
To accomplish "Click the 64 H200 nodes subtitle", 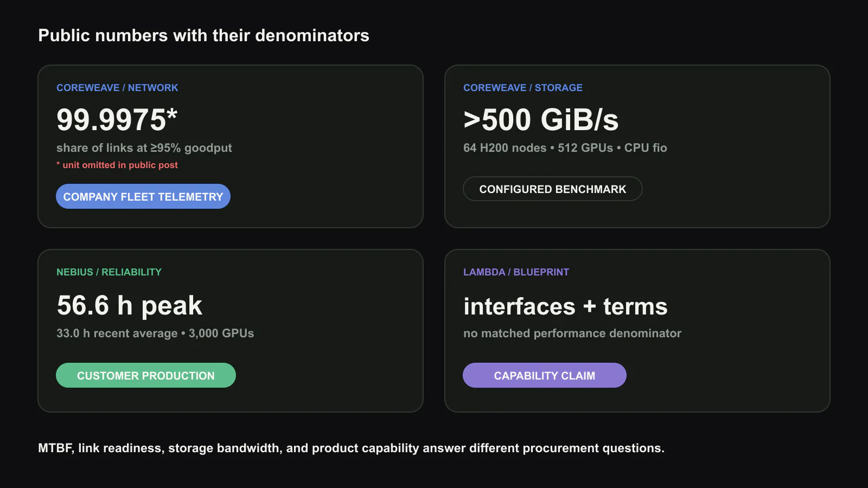I will [565, 148].
